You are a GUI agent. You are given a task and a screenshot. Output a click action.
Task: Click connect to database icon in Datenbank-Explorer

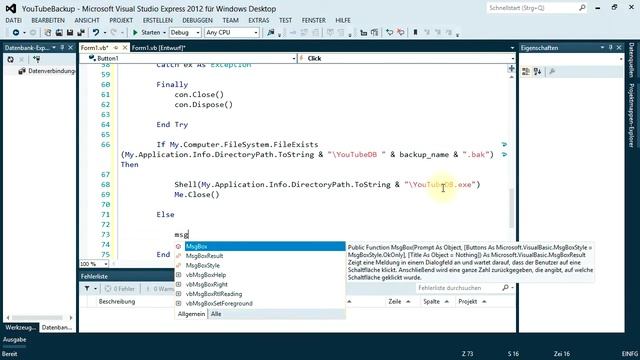[36, 60]
